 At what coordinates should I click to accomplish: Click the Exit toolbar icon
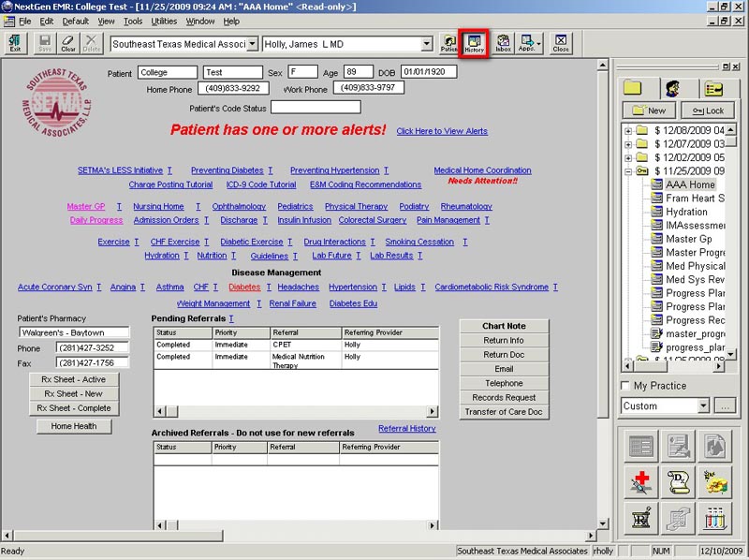tap(15, 43)
